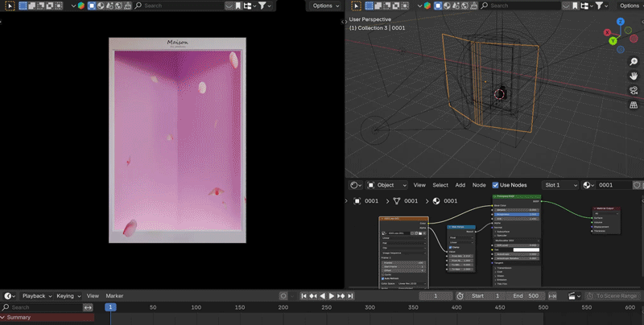The image size is (644, 325).
Task: Toggle the preview range button after End field
Action: [x=552, y=296]
